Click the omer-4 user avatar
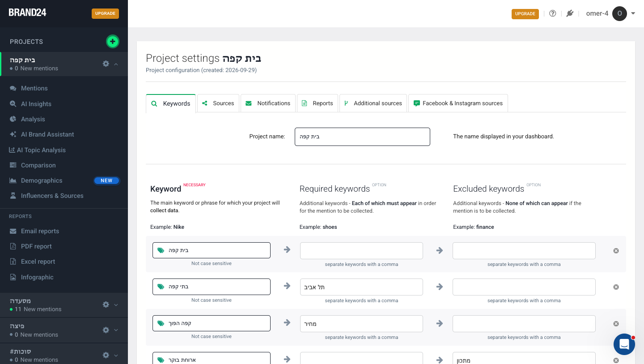 point(619,13)
